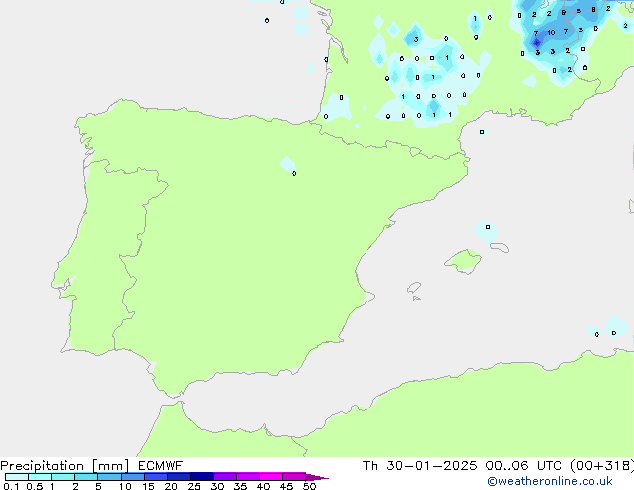Click the '0.1' legend scale label
This screenshot has width=634, height=490.
11,486
